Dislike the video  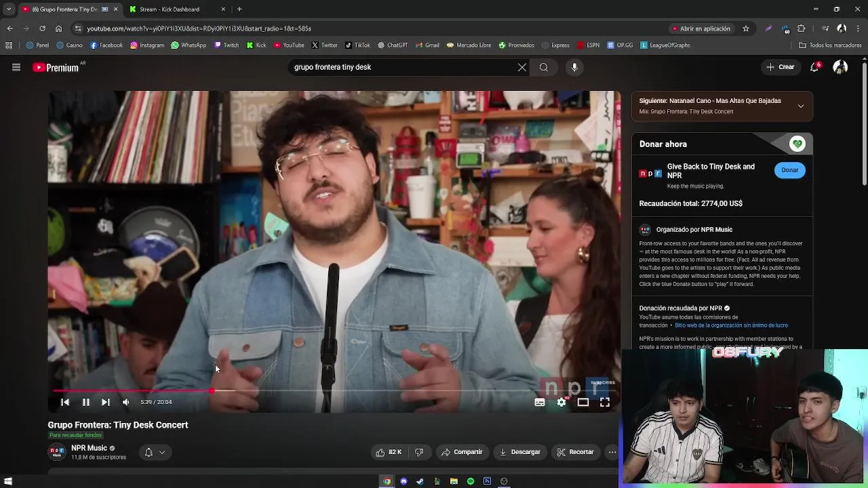[419, 452]
